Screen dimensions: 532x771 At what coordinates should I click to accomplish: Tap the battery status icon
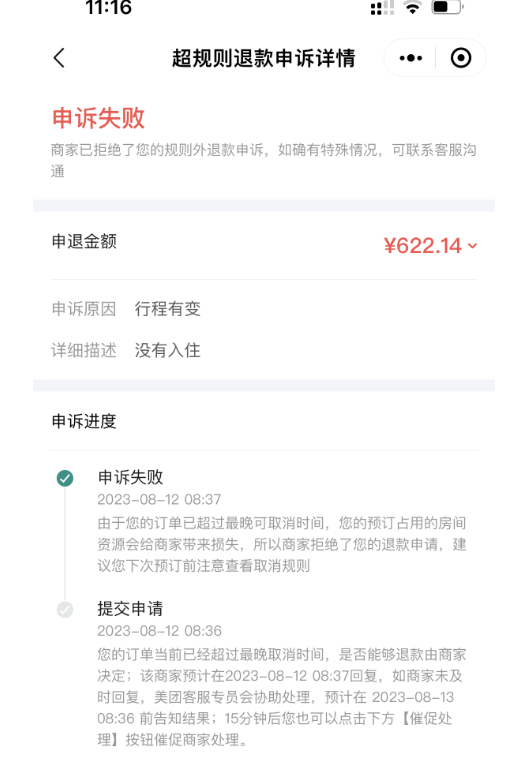point(447,7)
